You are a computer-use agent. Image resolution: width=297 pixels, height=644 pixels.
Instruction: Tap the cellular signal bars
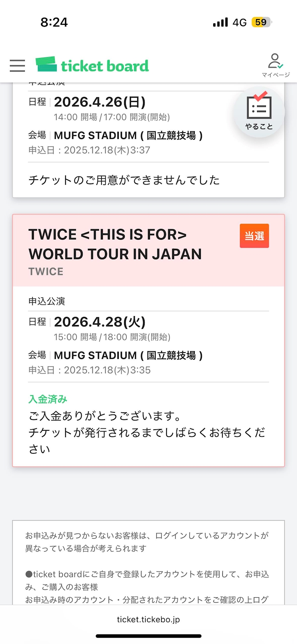coord(220,22)
